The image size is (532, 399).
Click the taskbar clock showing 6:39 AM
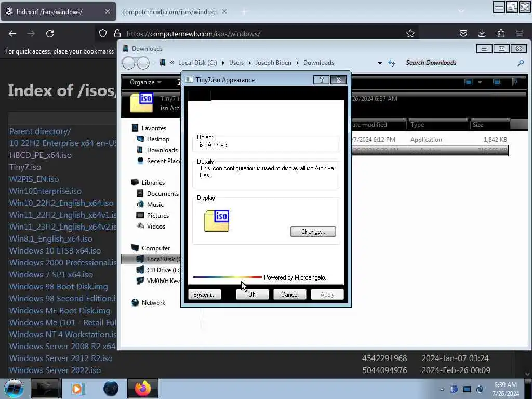[x=505, y=389]
